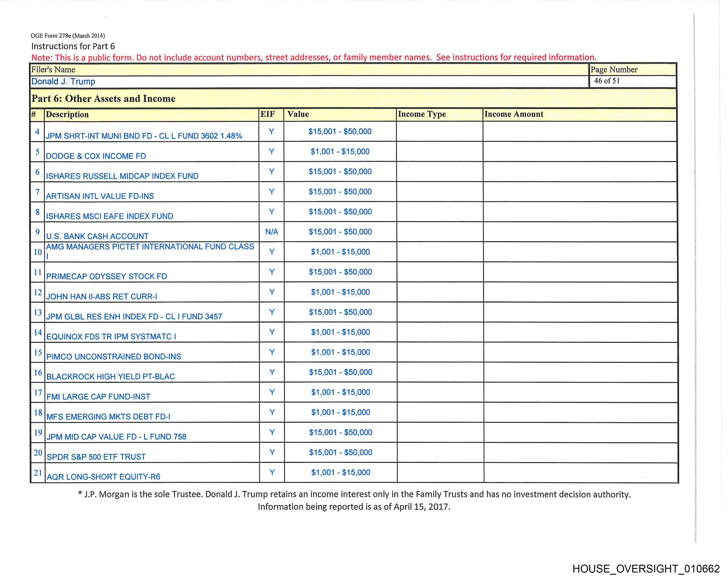Screen dimensions: 728x578
Task: Select the SPDR S&P 500 ETF TRUST description
Action: click(96, 457)
